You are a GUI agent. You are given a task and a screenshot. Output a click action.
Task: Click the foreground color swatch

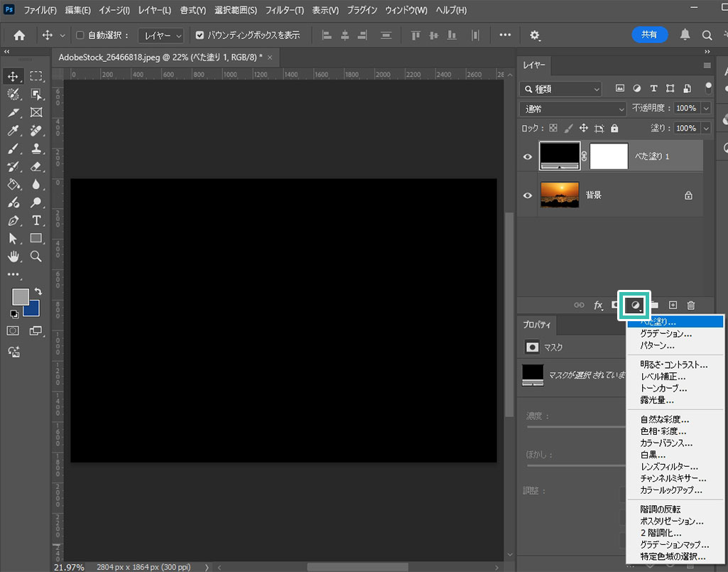coord(20,296)
